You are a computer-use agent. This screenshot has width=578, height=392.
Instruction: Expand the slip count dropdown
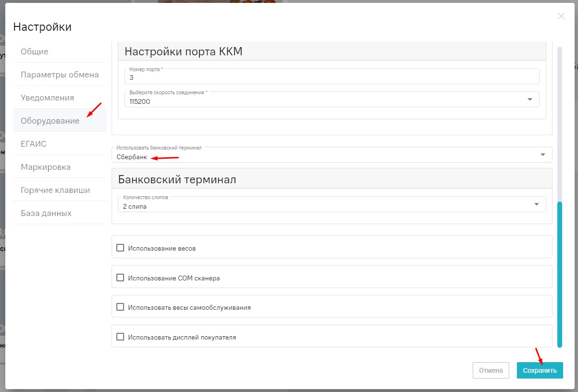pyautogui.click(x=537, y=204)
